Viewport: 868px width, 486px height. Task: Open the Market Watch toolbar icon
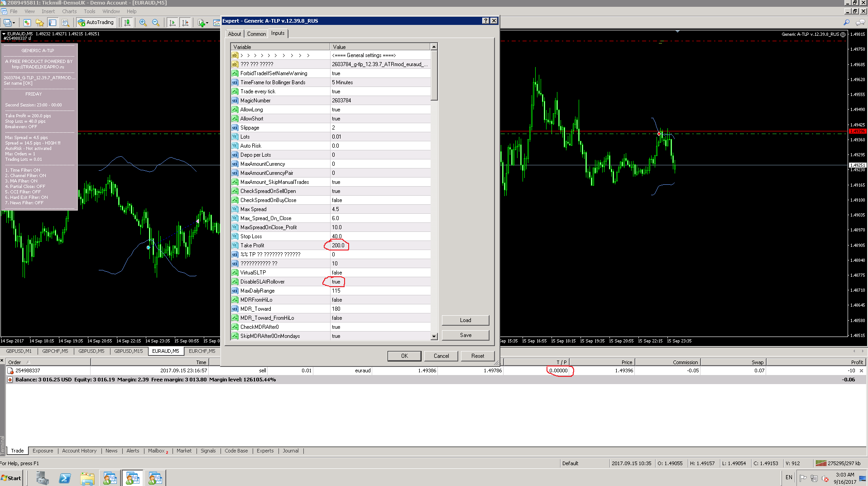(27, 22)
